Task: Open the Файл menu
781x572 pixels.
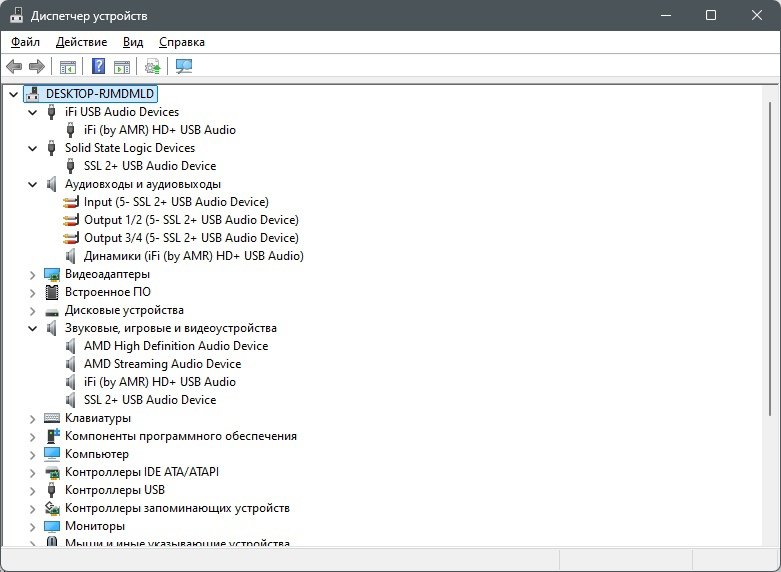Action: [25, 42]
